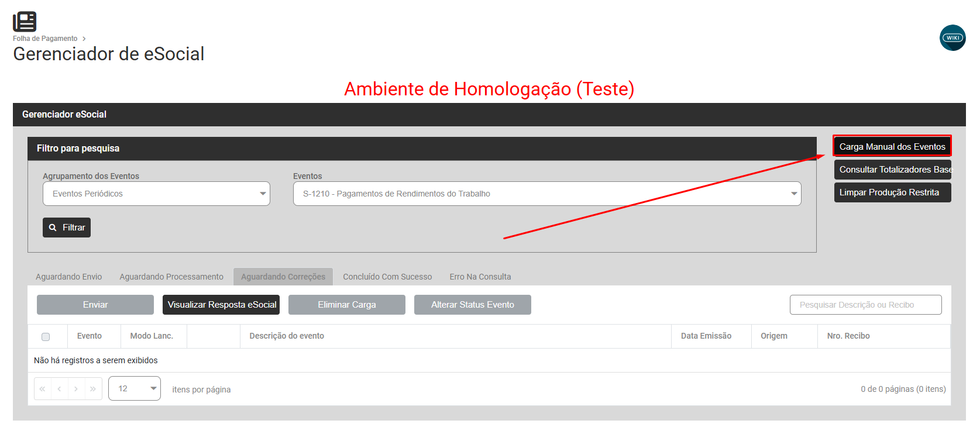The height and width of the screenshot is (434, 980).
Task: Switch to the Aguardando Envio tab
Action: [x=69, y=277]
